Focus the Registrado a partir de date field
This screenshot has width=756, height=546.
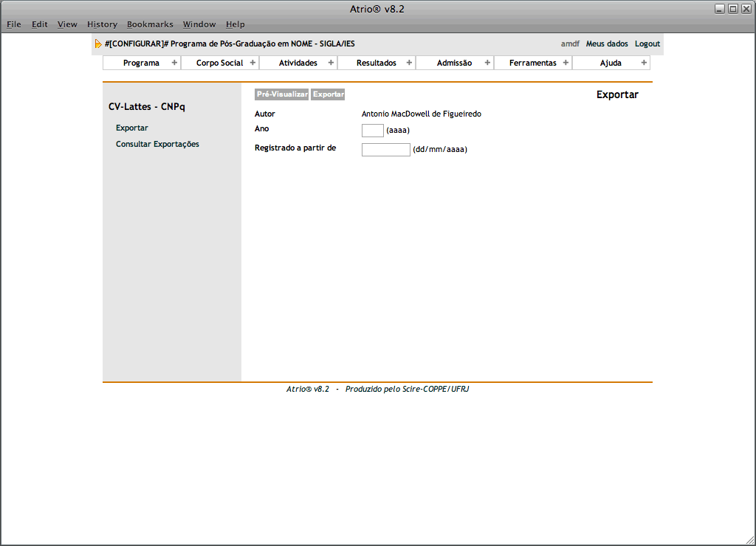(x=385, y=150)
